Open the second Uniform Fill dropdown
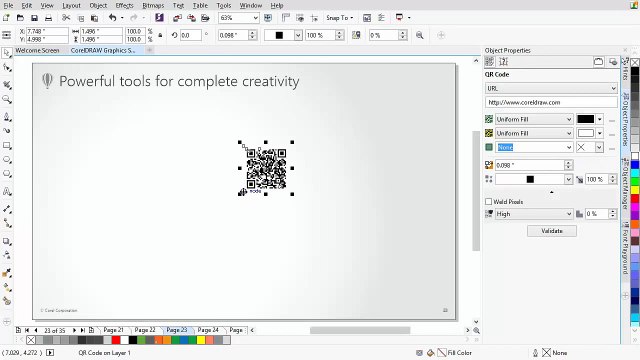Screen dimensions: 640x360 click(x=534, y=133)
